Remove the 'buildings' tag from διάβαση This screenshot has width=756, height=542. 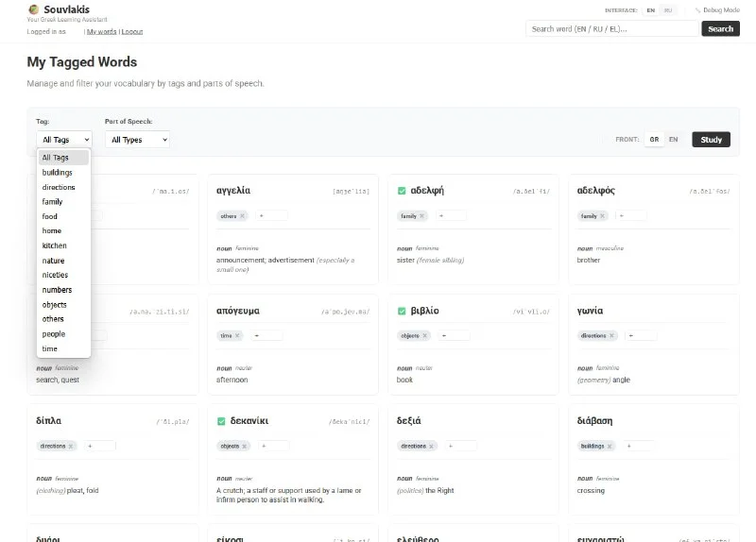coord(610,446)
